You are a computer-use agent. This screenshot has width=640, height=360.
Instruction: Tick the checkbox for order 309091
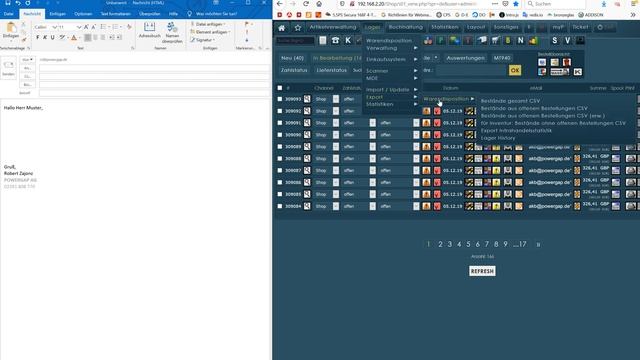pos(280,123)
